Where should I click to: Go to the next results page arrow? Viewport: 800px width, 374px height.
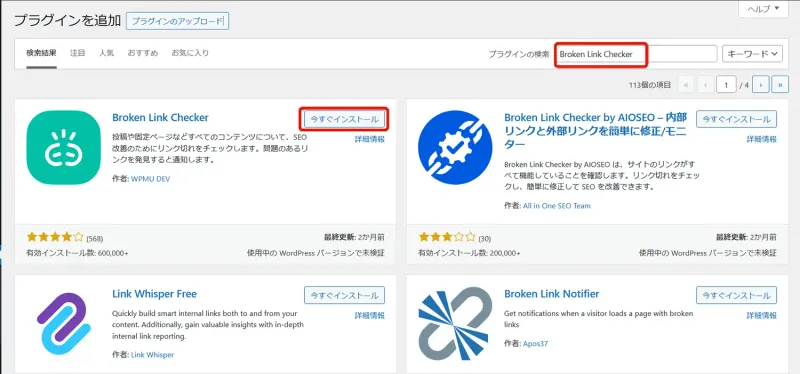761,85
